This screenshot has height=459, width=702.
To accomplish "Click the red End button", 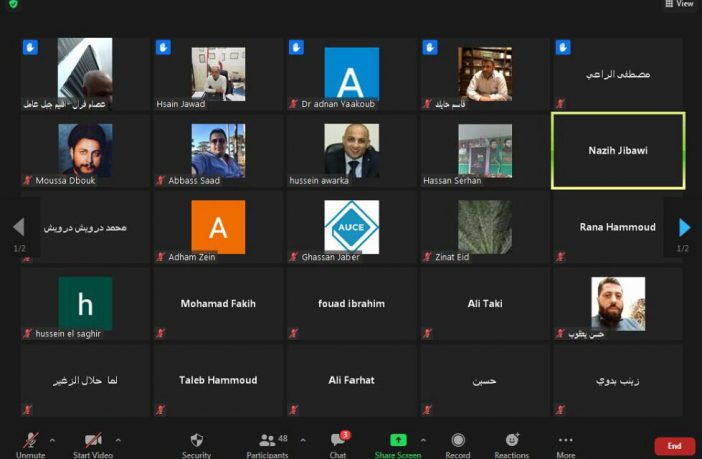I will coord(674,446).
